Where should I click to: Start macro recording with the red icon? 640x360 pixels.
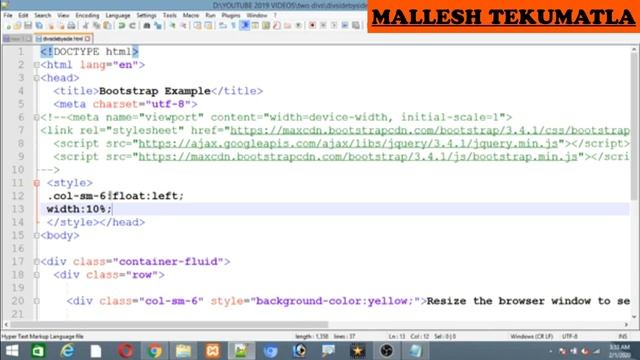pos(312,26)
